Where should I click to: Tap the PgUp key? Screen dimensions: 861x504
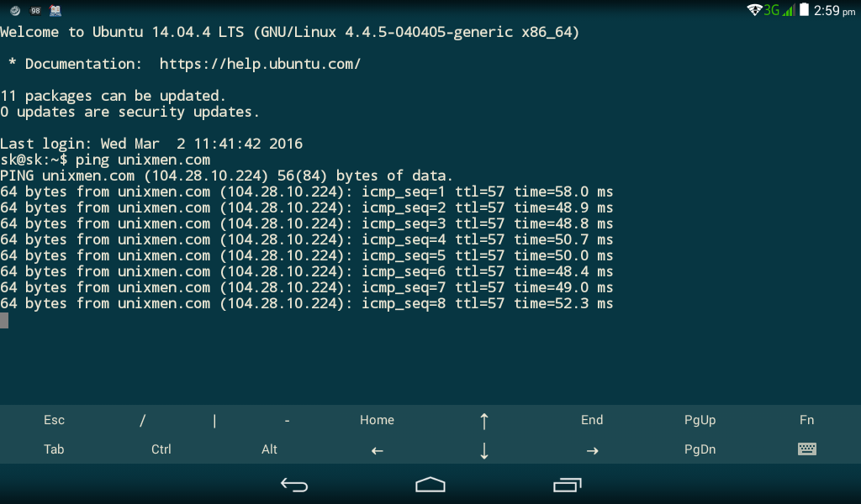[700, 420]
